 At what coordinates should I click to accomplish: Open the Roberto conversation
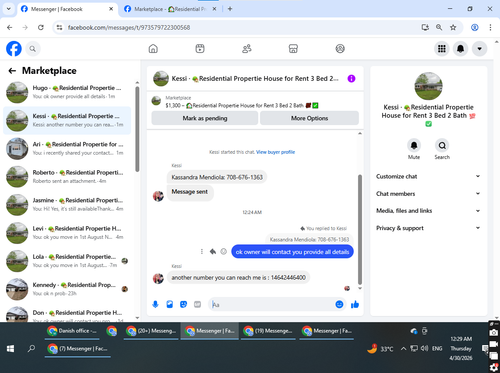point(67,177)
